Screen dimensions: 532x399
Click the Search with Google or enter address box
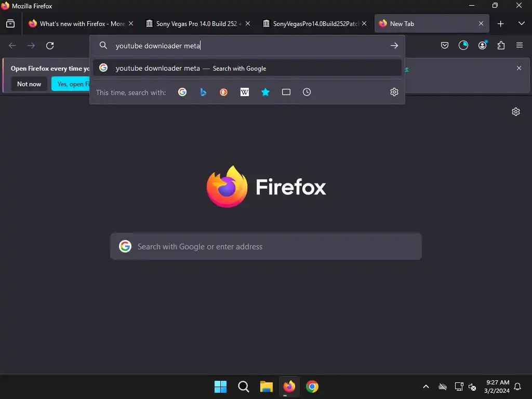pos(266,247)
